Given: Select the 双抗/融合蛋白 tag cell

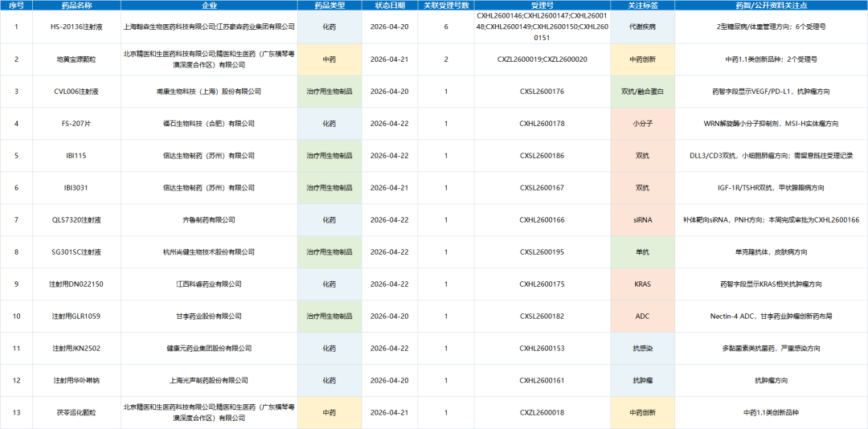Looking at the screenshot, I should [x=642, y=92].
